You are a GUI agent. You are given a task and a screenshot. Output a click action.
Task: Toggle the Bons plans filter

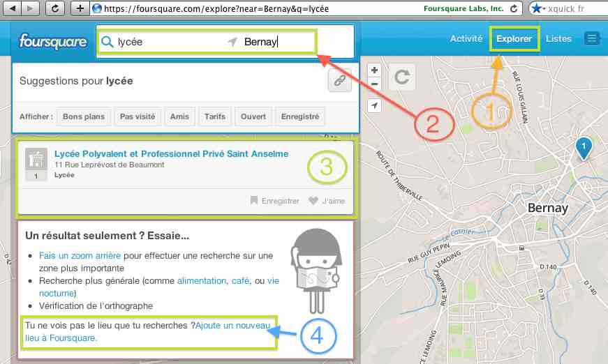[x=84, y=116]
